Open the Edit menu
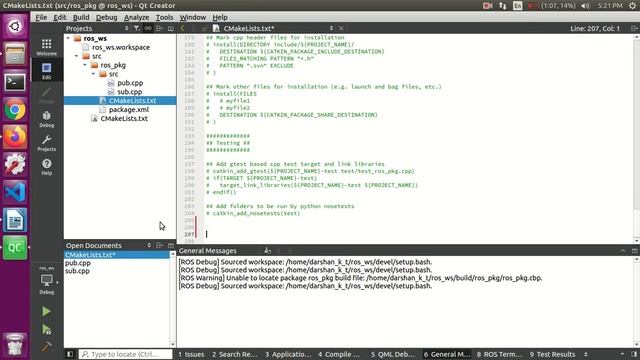Viewport: 640px width, 360px height. (x=60, y=17)
